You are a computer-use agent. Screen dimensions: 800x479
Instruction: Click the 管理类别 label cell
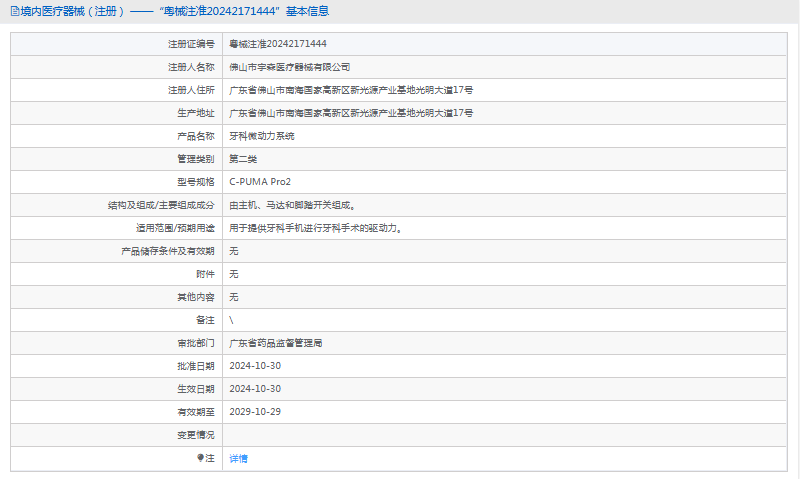[117, 159]
